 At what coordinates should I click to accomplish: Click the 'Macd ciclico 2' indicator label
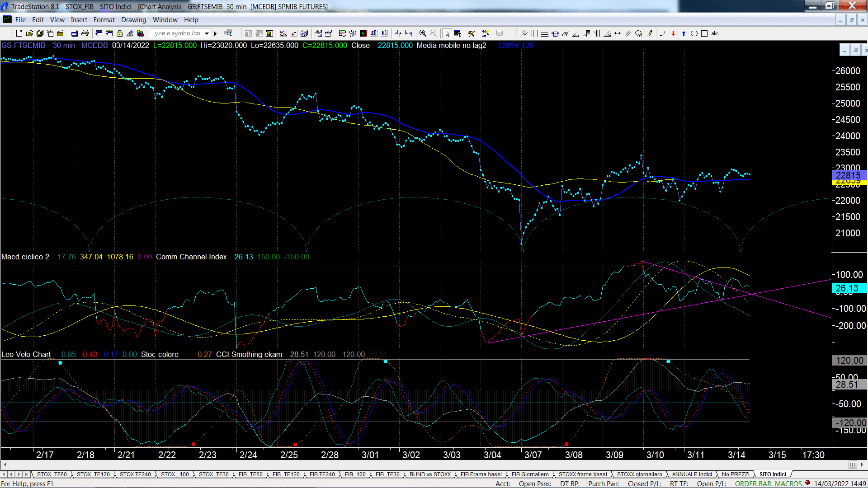25,257
